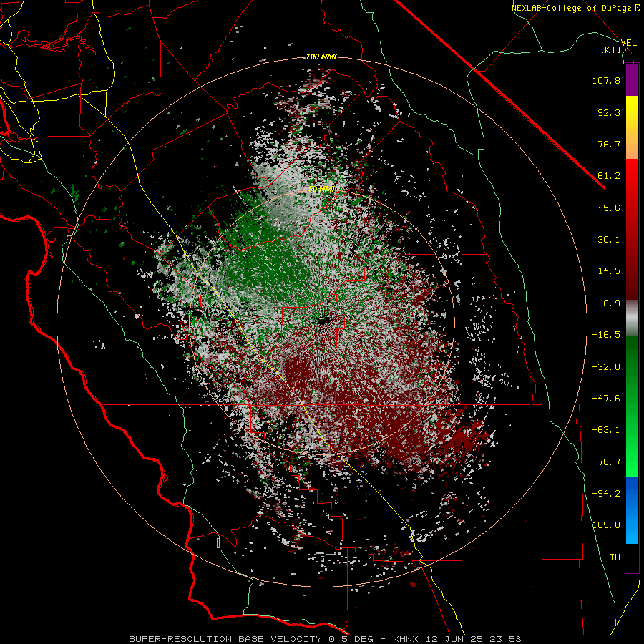Click the yellow-orange segment of velocity color bar
Screen dimensions: 644x644
[632, 127]
